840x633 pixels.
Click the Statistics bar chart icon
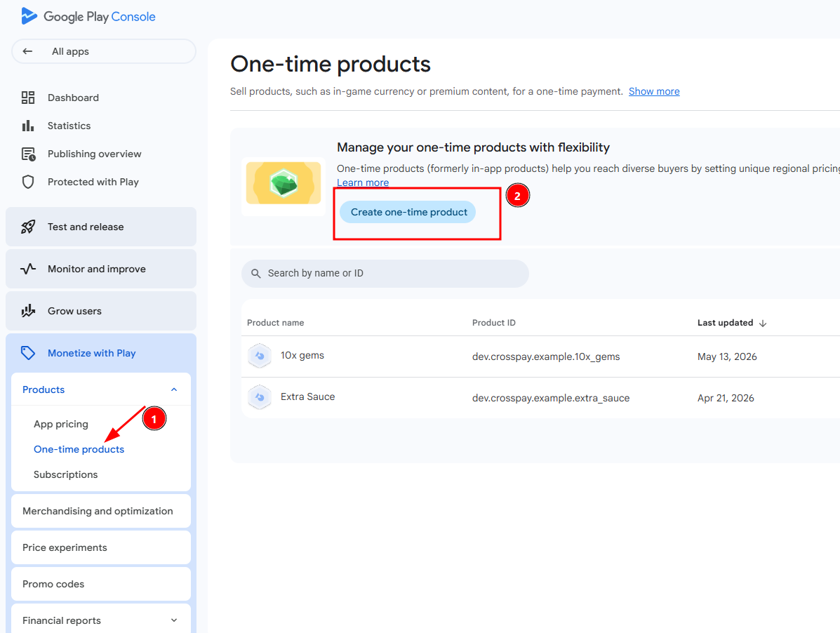28,126
